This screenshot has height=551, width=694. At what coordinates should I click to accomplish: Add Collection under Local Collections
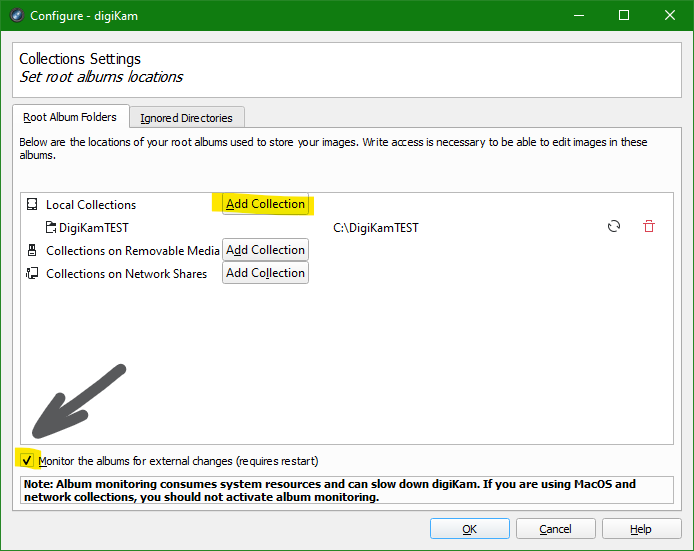click(x=265, y=204)
